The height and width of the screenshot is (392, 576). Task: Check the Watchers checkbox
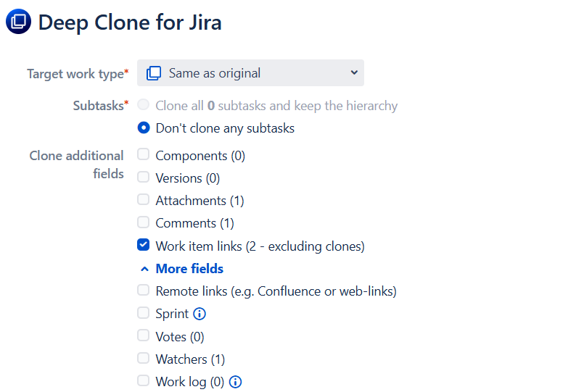coord(144,359)
